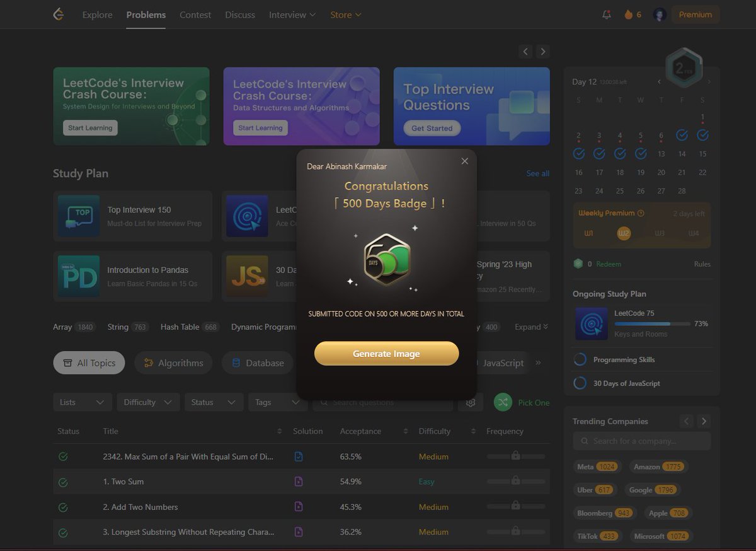Select calendar day 13

point(661,154)
